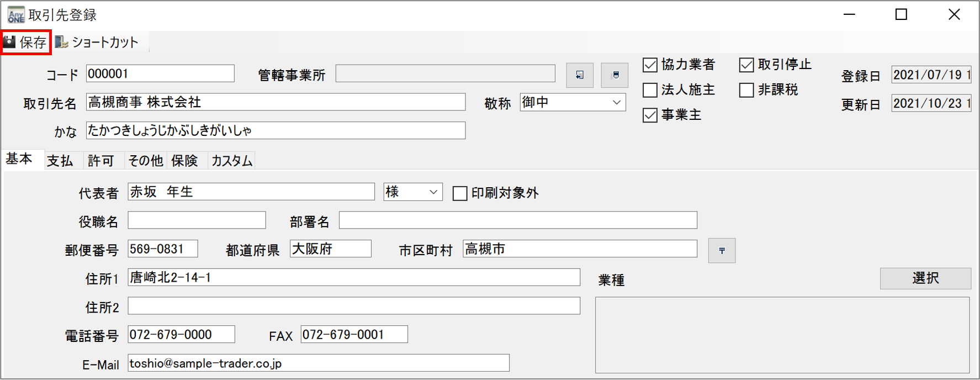Check the 印刷対象外 checkbox
Image resolution: width=980 pixels, height=380 pixels.
(459, 193)
